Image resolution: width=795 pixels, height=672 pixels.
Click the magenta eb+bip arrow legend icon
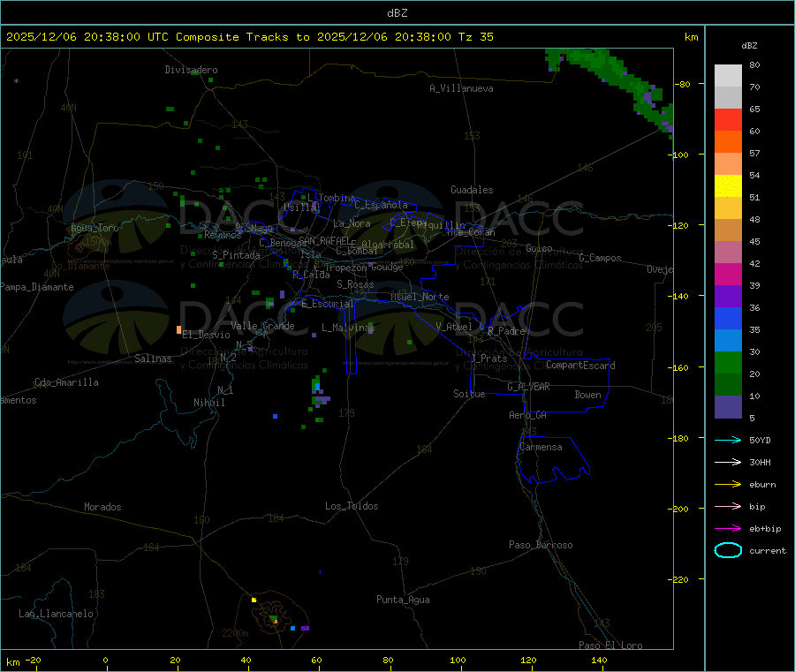728,528
